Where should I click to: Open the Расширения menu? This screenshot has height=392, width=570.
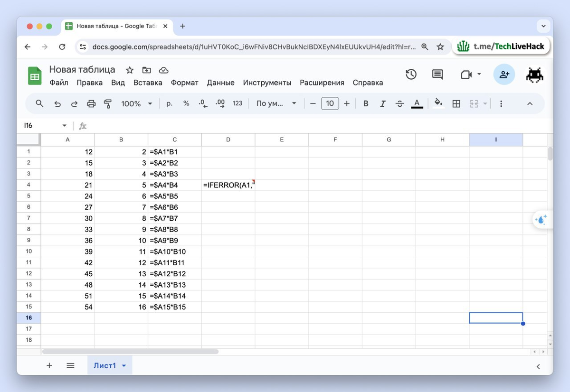[x=322, y=83]
